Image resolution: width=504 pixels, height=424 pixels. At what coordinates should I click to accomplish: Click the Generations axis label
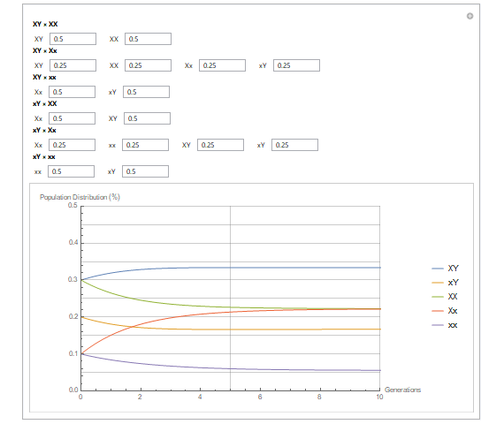402,390
